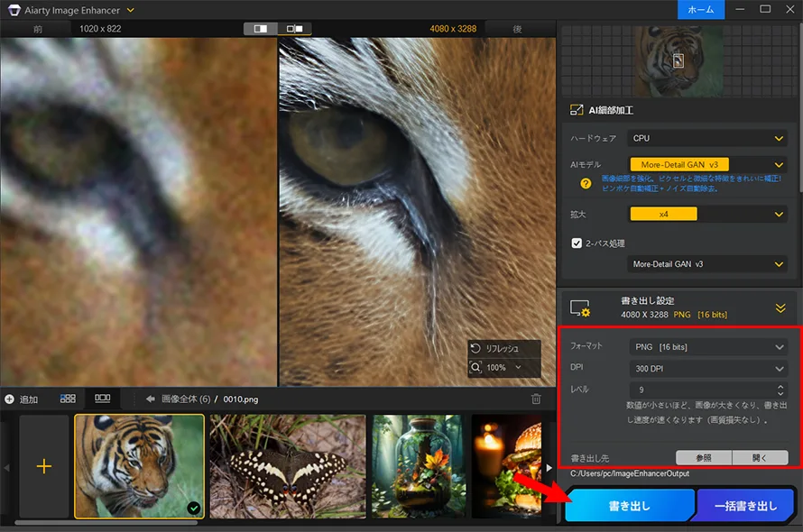This screenshot has height=532, width=803.
Task: Click the refresh circular arrow icon
Action: [475, 348]
